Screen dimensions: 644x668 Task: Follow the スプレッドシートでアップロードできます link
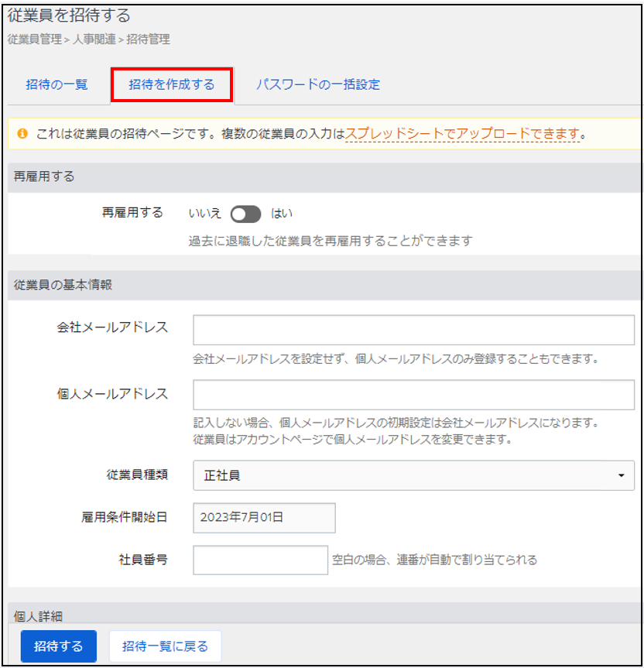462,134
